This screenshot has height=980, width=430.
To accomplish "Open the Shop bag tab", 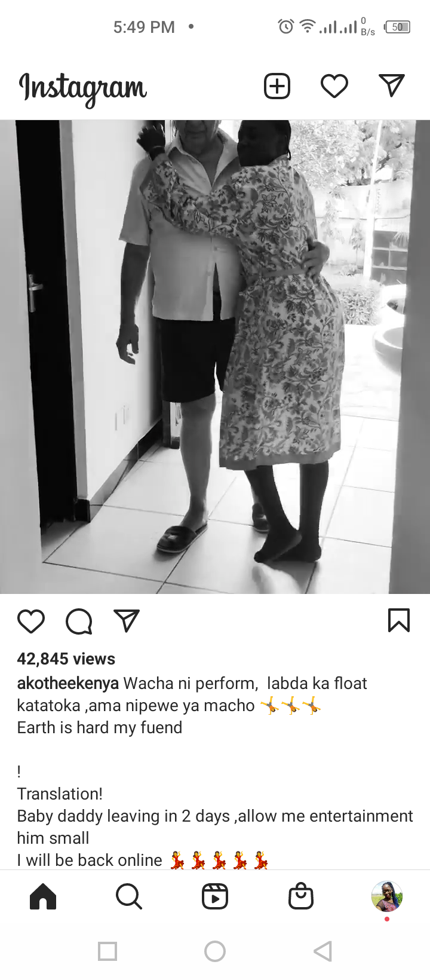I will pos(301,896).
